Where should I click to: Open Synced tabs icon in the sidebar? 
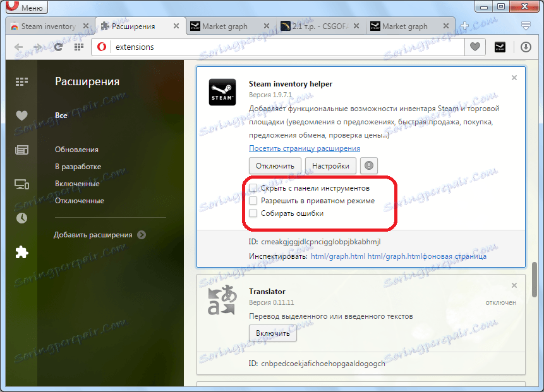click(21, 184)
